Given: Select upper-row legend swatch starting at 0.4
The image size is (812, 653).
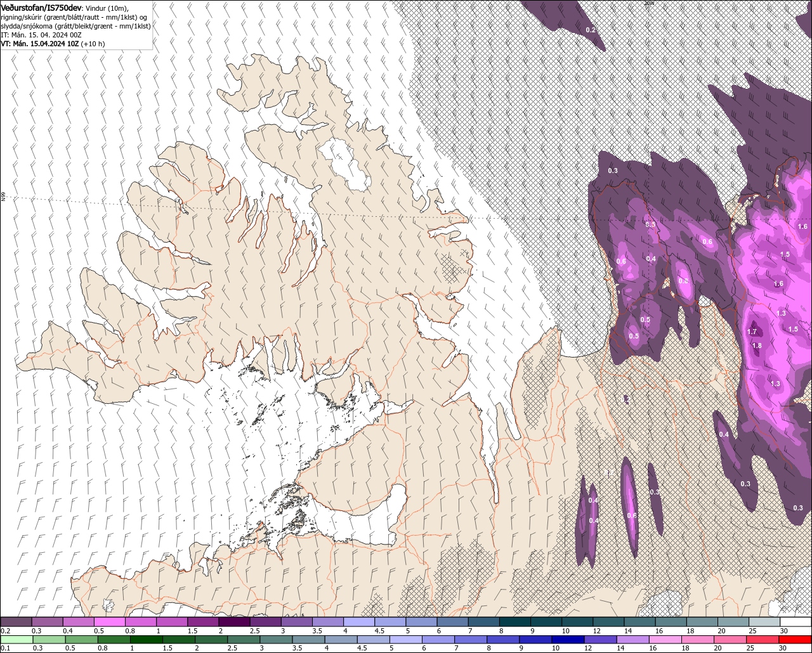Looking at the screenshot, I should [x=78, y=622].
